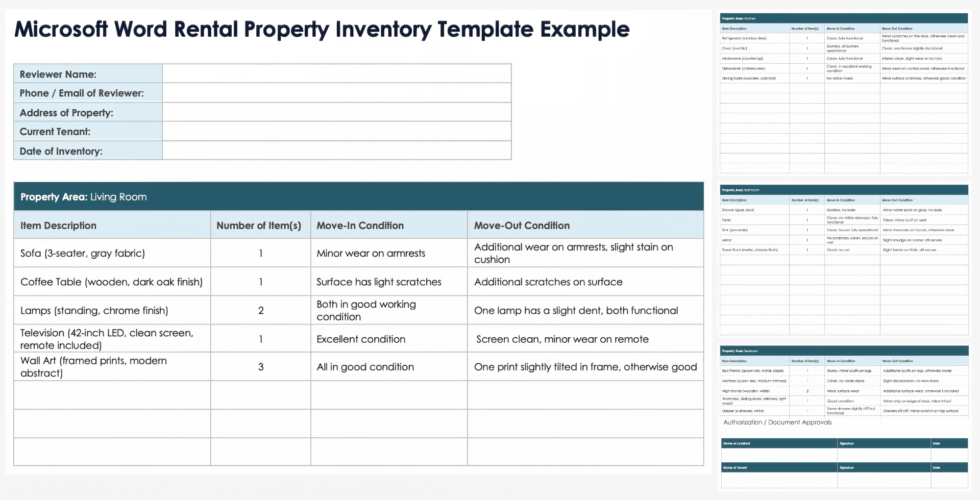Click the Current Tenant input field
980x500 pixels.
337,131
